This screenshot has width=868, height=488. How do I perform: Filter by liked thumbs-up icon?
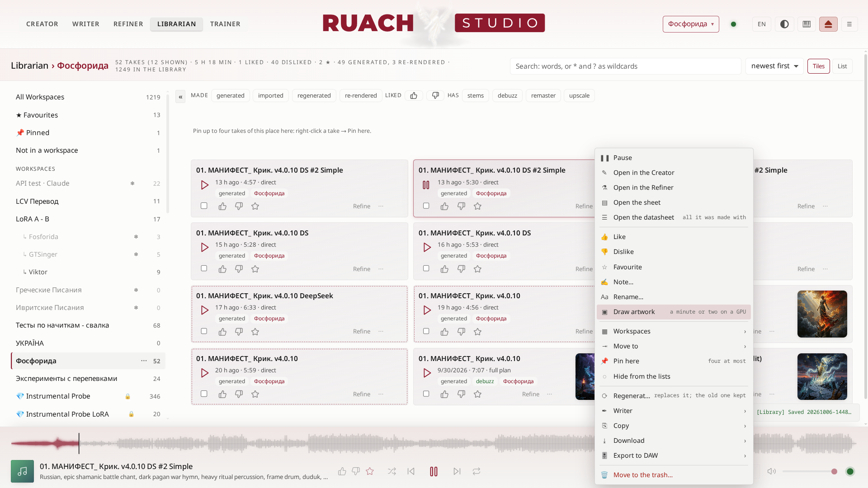414,95
